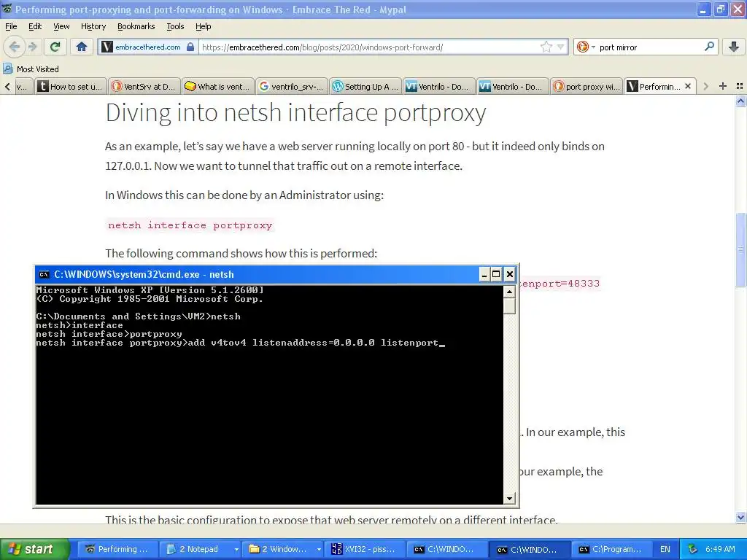Click the page scrollbar down arrow

click(740, 517)
